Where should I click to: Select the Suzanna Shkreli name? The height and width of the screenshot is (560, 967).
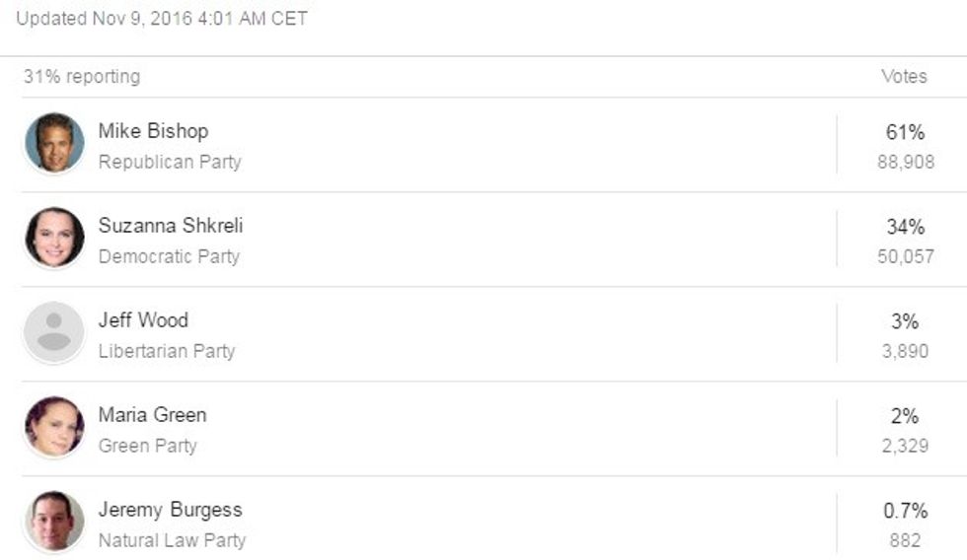[x=170, y=226]
